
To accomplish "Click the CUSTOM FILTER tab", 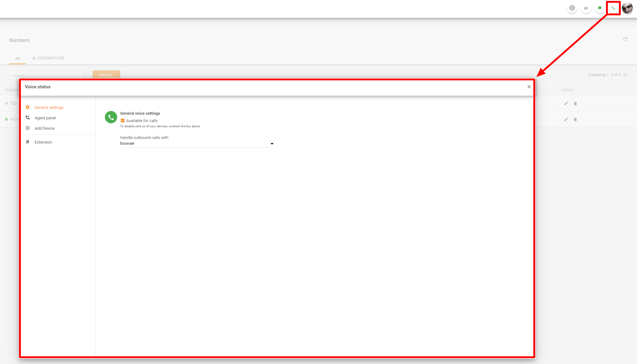I will 48,58.
